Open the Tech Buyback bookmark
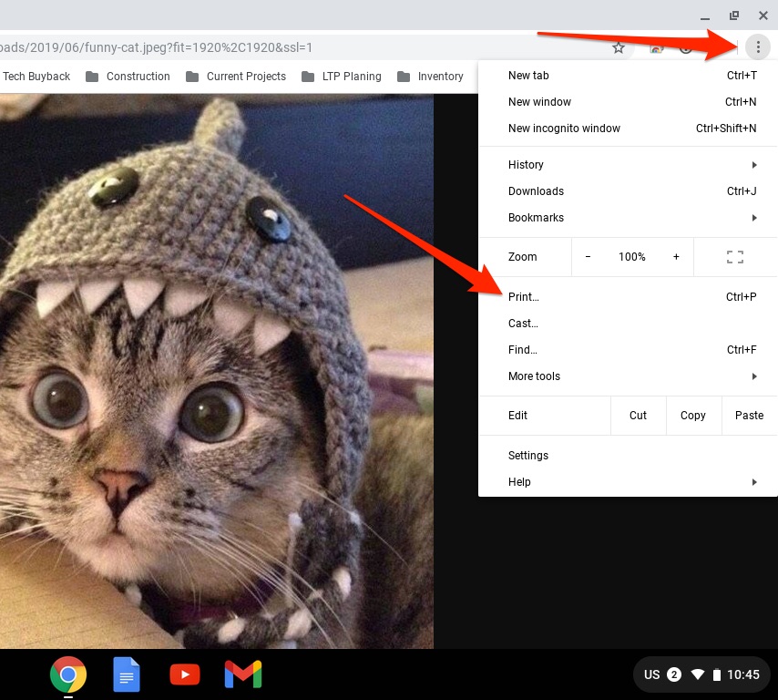This screenshot has height=700, width=778. coord(36,77)
